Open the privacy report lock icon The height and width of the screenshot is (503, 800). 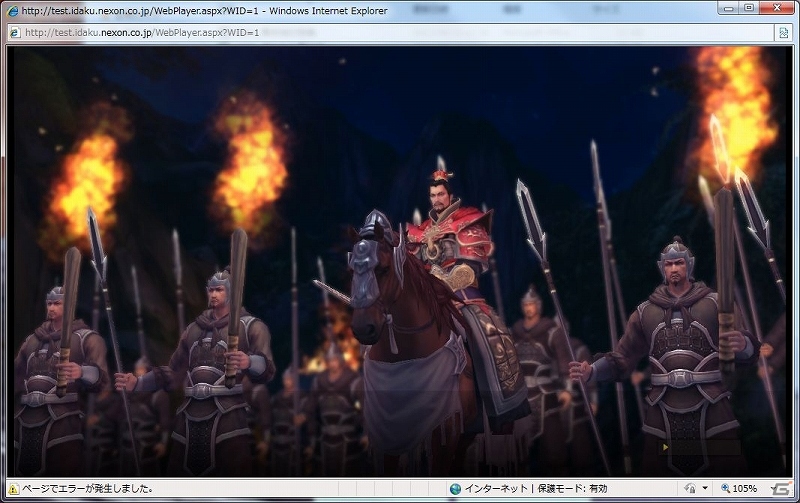tap(690, 489)
